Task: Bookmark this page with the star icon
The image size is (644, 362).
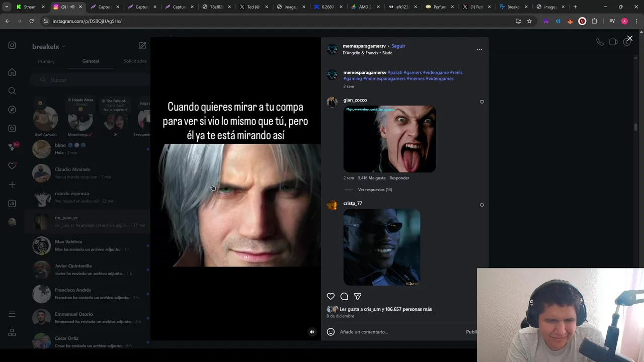Action: tap(529, 21)
